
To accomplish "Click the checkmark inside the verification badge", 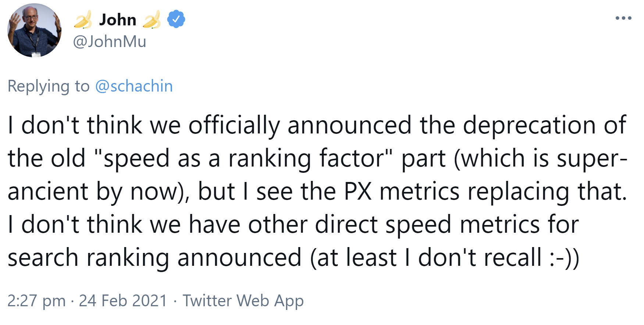I will tap(175, 19).
